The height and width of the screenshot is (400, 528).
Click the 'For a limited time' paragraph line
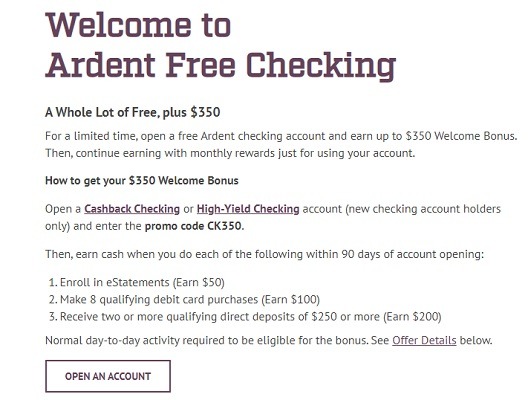281,136
